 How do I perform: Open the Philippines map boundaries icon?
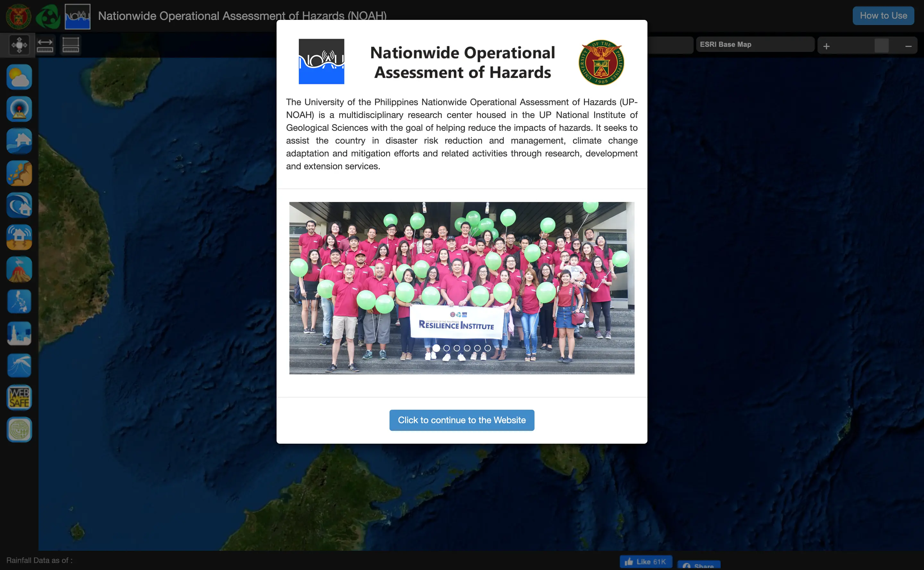pos(19,301)
